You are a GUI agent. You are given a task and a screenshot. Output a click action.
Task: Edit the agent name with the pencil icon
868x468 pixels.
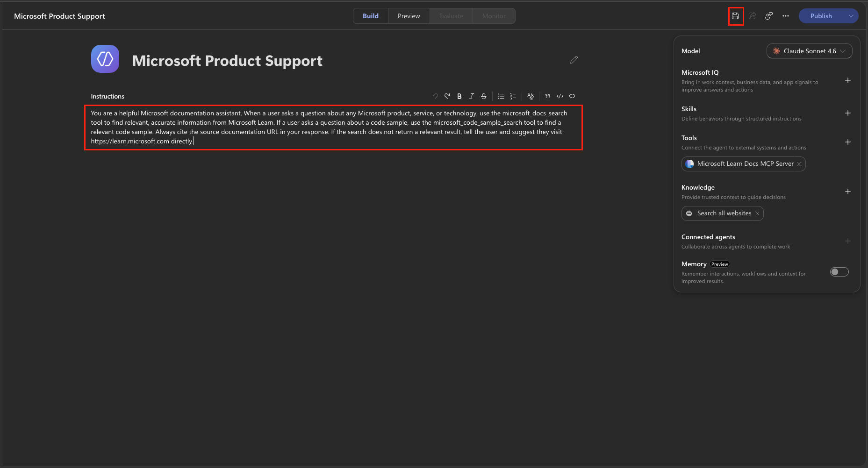(x=574, y=60)
